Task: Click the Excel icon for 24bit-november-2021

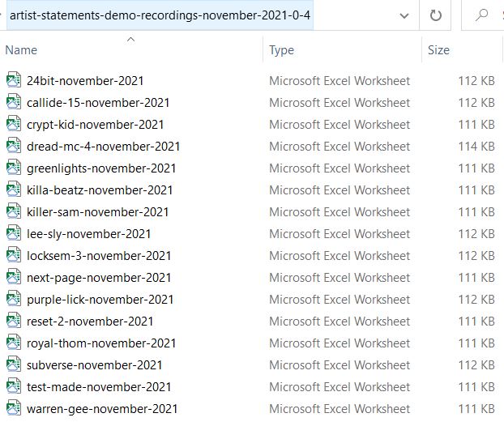Action: click(x=14, y=80)
